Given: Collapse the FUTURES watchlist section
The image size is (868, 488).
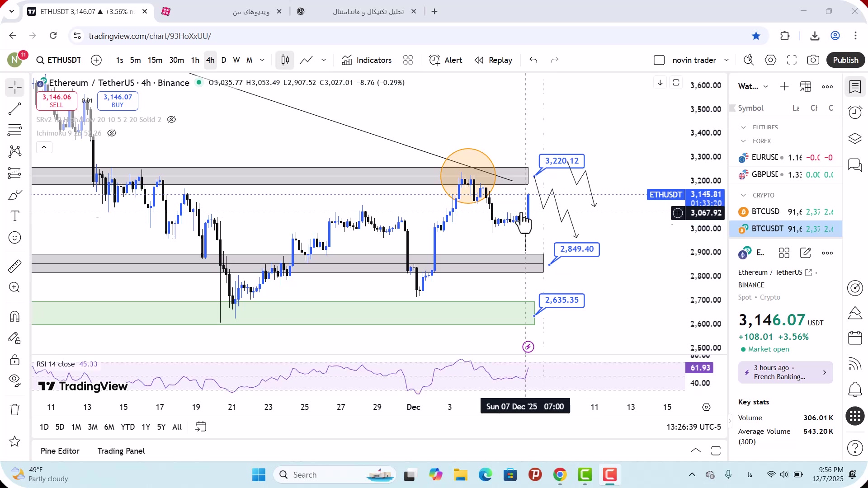Looking at the screenshot, I should coord(744,127).
